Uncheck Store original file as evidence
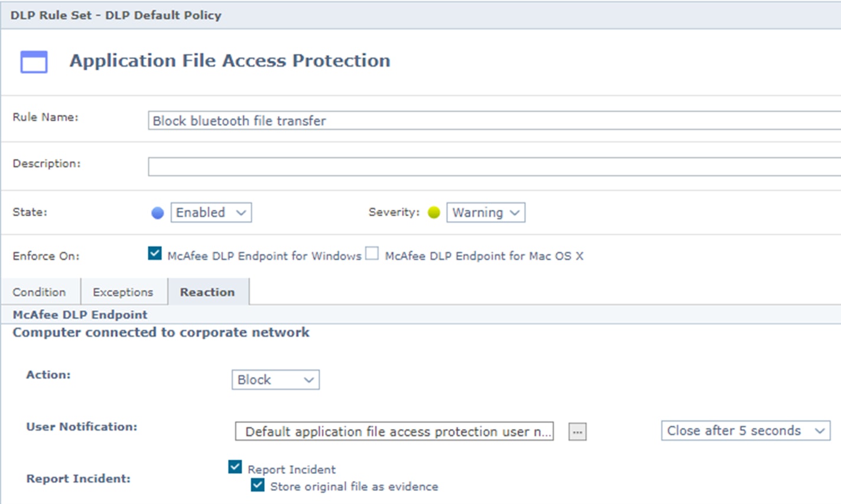 [258, 485]
